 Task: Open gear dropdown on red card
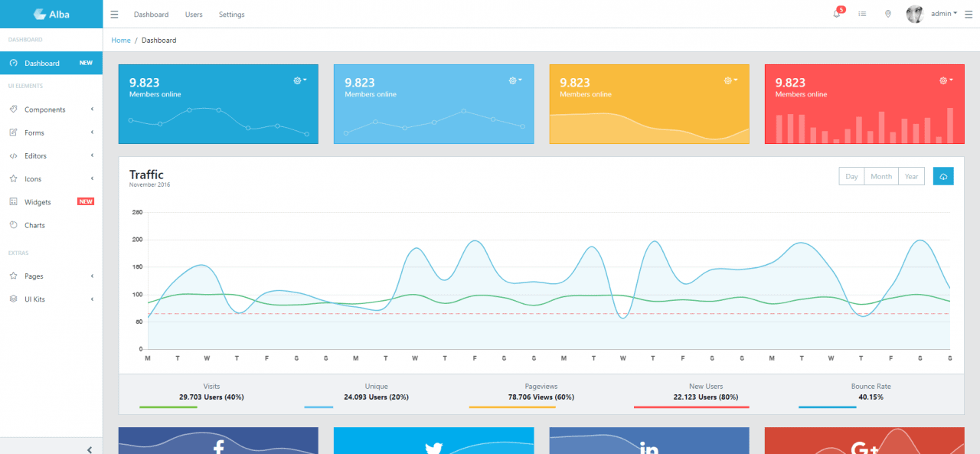click(x=945, y=80)
